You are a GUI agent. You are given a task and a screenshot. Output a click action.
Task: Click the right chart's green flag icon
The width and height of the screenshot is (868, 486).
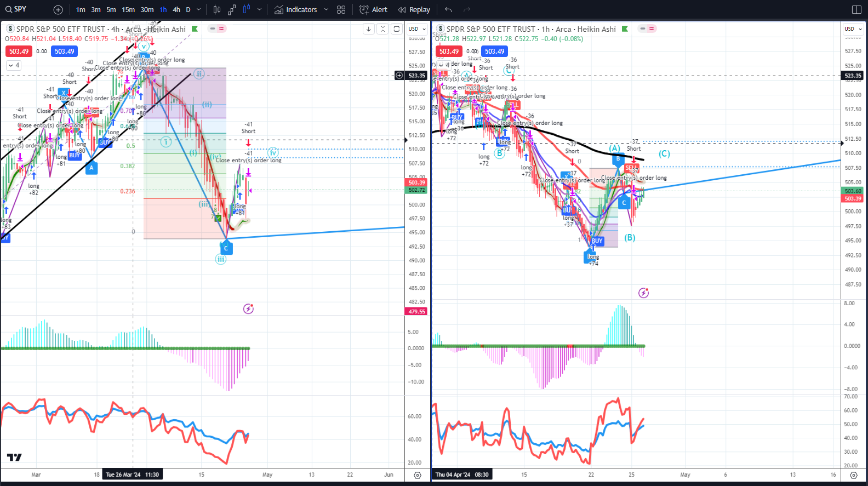pyautogui.click(x=625, y=28)
